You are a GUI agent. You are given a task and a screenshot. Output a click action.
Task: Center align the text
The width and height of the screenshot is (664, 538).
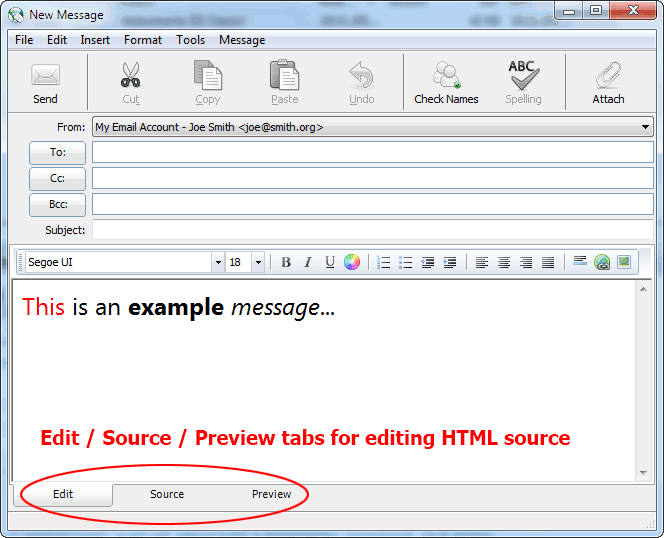coord(504,262)
